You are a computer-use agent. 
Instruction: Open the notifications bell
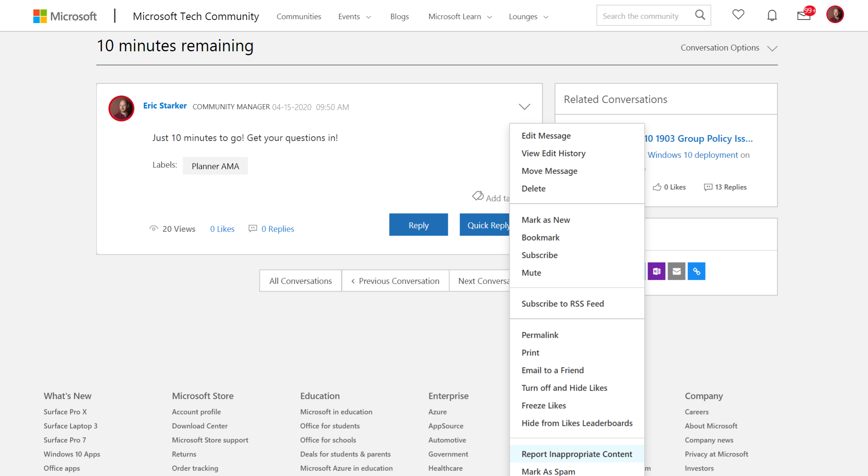pyautogui.click(x=771, y=15)
